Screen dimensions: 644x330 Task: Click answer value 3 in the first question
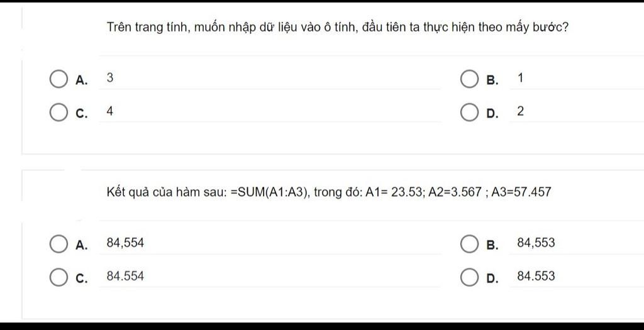point(109,77)
